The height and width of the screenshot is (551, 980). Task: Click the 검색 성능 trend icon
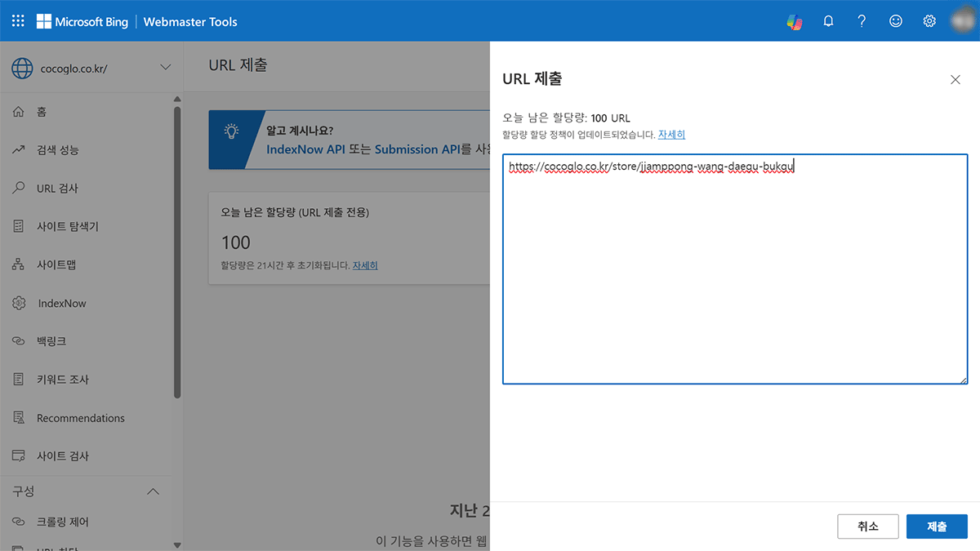pos(19,150)
